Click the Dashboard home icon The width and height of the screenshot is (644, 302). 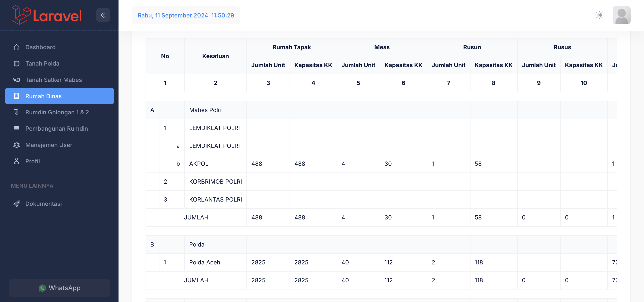[17, 47]
